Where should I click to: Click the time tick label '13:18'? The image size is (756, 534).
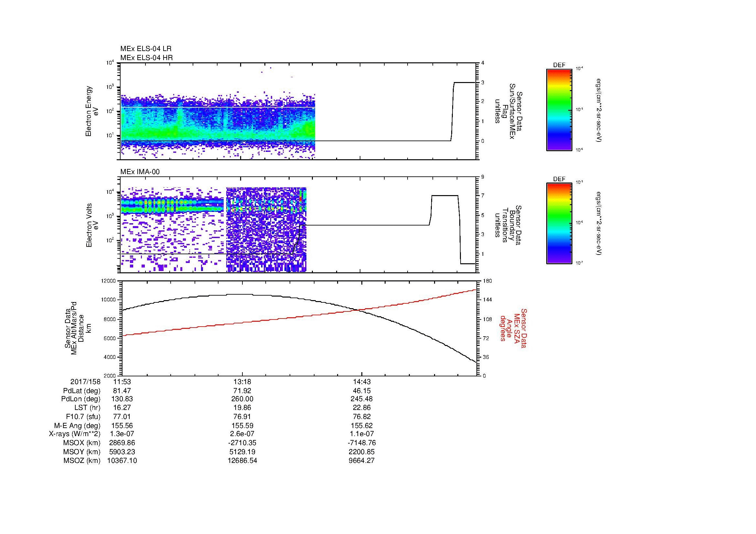pyautogui.click(x=242, y=382)
